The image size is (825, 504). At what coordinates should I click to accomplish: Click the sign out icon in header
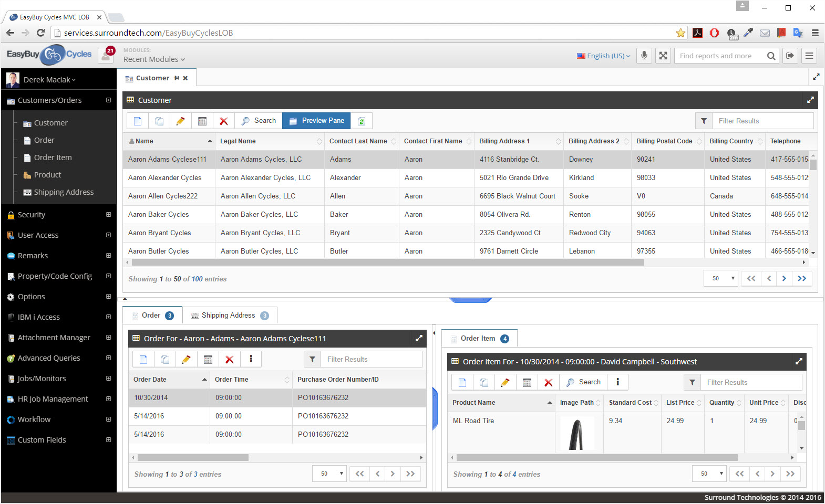pyautogui.click(x=790, y=56)
